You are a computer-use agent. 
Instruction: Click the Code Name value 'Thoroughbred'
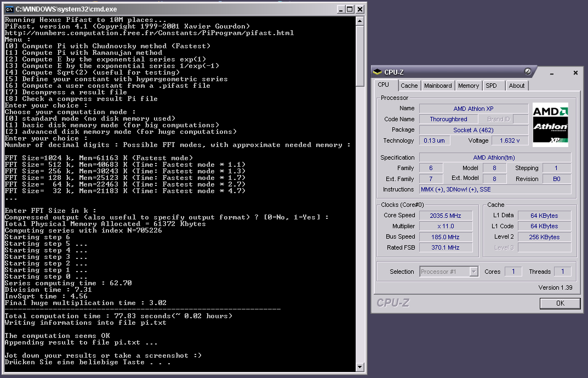448,119
